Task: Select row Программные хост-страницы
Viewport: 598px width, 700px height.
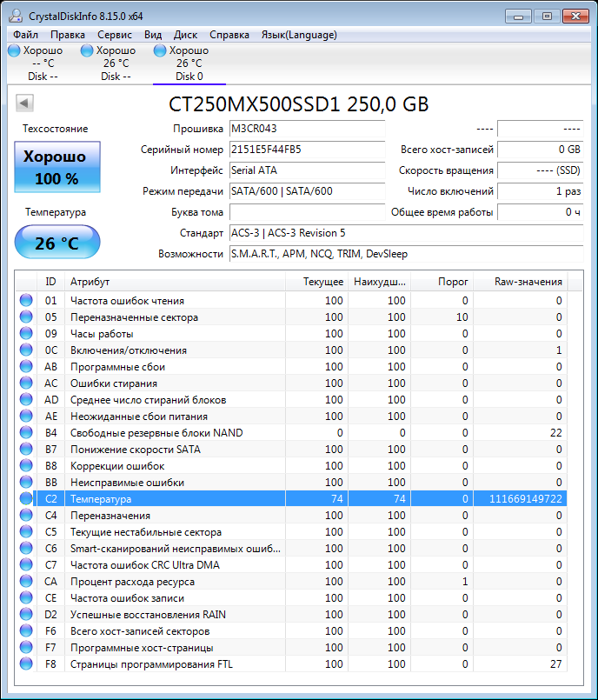Action: pyautogui.click(x=291, y=647)
